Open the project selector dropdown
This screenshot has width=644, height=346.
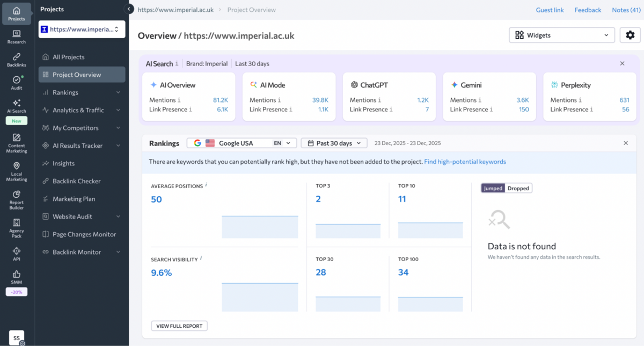click(x=82, y=30)
